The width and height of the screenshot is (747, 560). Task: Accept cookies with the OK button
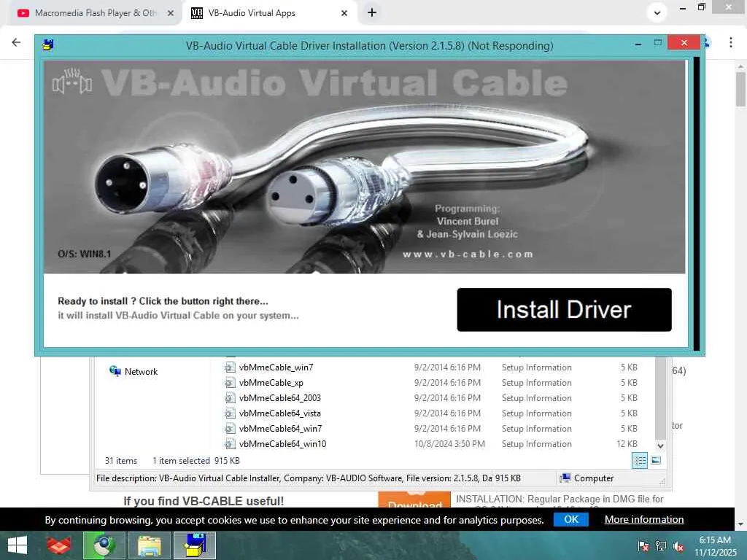pyautogui.click(x=570, y=519)
